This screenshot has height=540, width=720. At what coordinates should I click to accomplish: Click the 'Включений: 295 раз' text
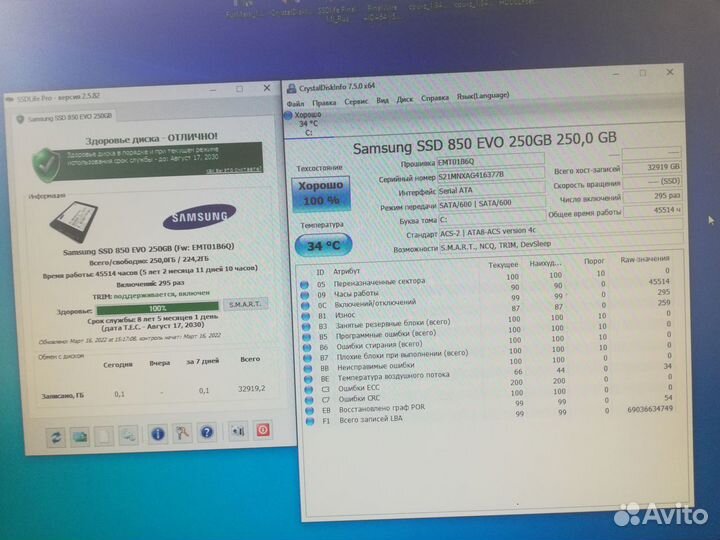tap(150, 284)
